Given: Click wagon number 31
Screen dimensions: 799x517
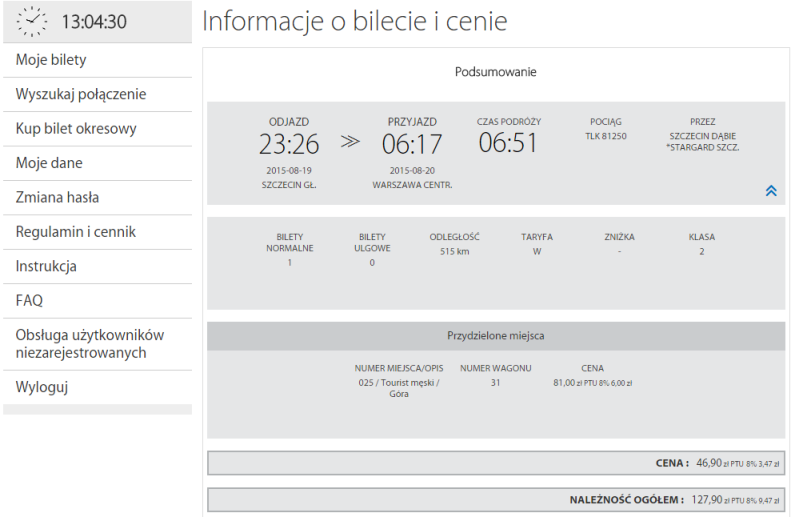Looking at the screenshot, I should coord(496,383).
